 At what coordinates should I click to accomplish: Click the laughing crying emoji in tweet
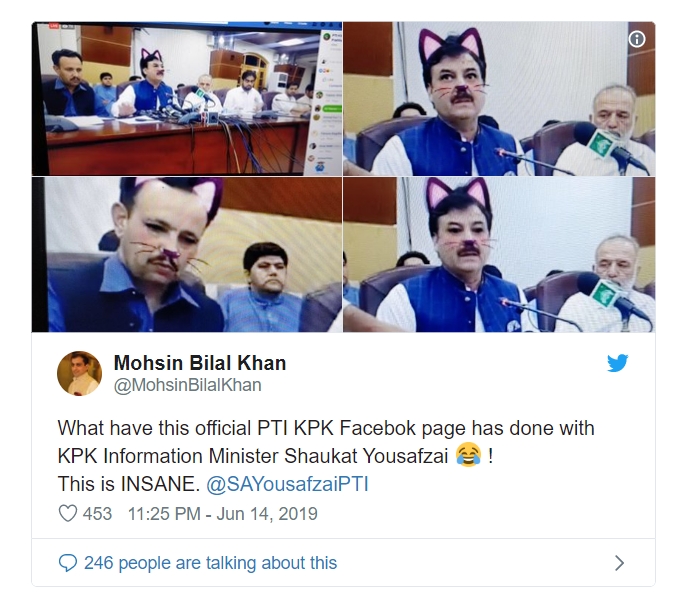[468, 455]
